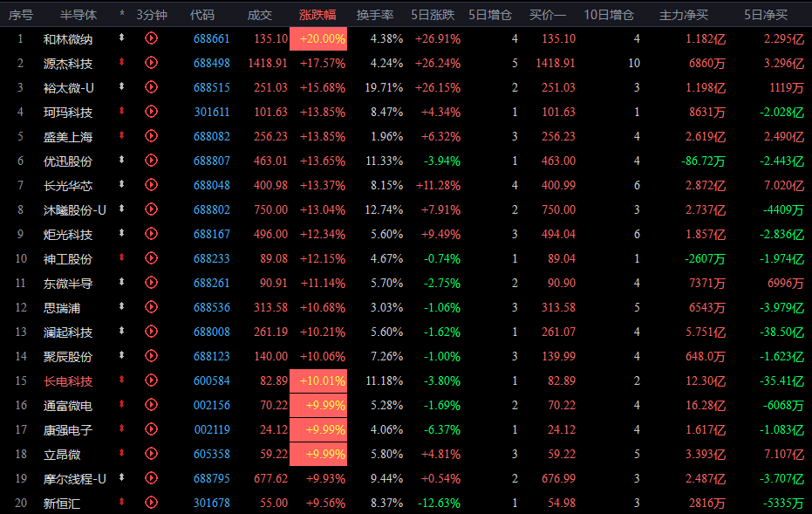Select stock name 和林微纳
Image resolution: width=812 pixels, height=514 pixels.
coord(68,39)
